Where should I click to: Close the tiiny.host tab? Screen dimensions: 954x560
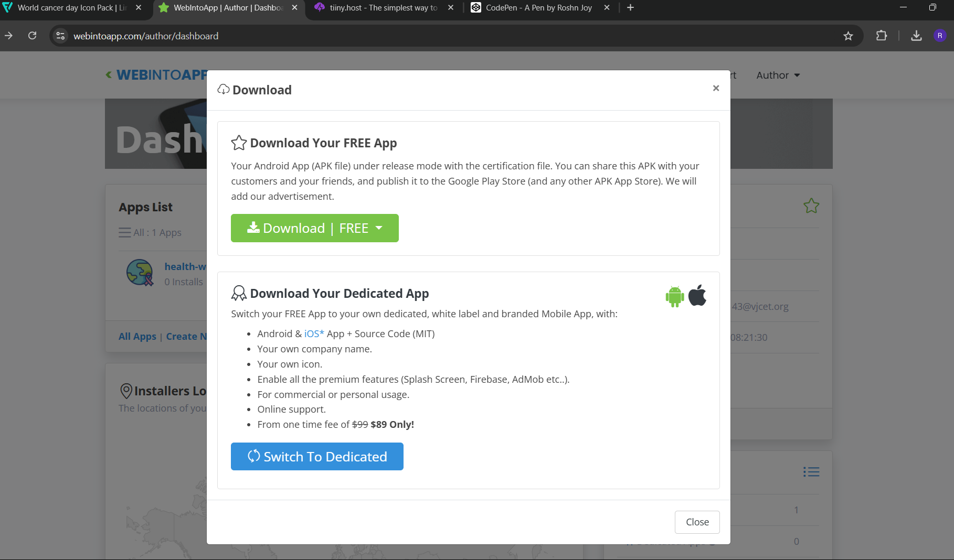coord(451,8)
